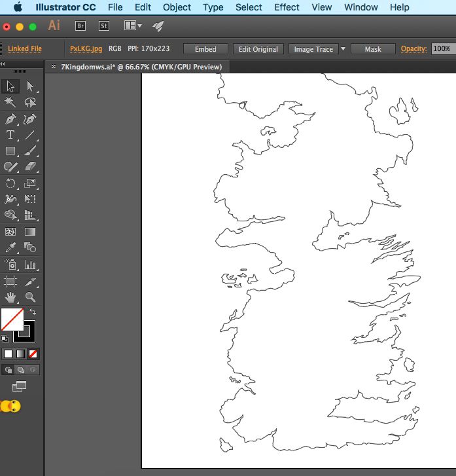Choose the Shaper tool

pyautogui.click(x=10, y=166)
